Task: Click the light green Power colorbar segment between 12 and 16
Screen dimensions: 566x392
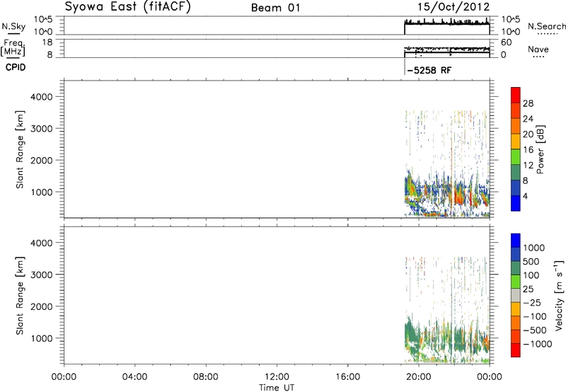Action: pos(516,157)
